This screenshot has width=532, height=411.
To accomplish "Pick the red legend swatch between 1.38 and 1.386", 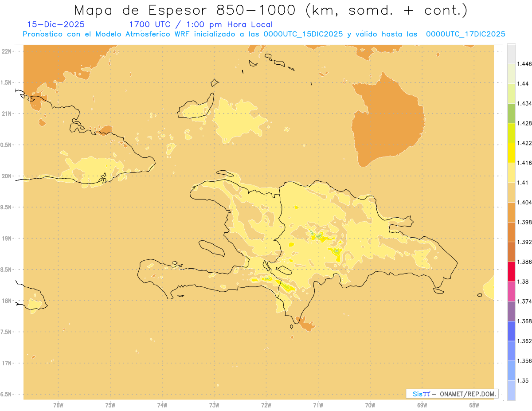I will (x=511, y=271).
